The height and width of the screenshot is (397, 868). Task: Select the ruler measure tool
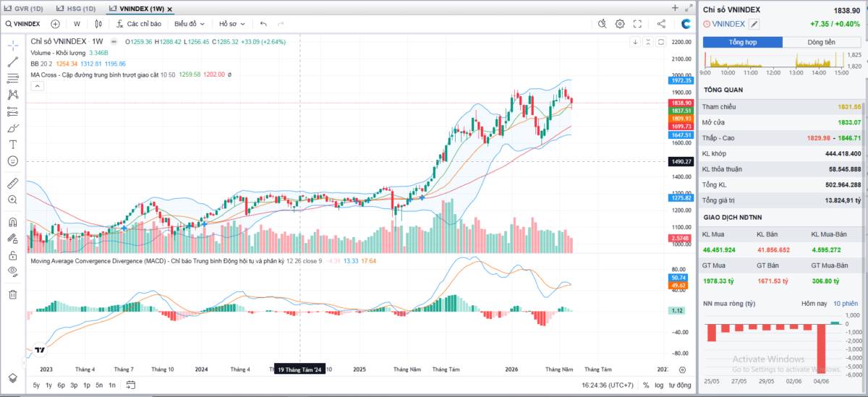click(x=12, y=182)
